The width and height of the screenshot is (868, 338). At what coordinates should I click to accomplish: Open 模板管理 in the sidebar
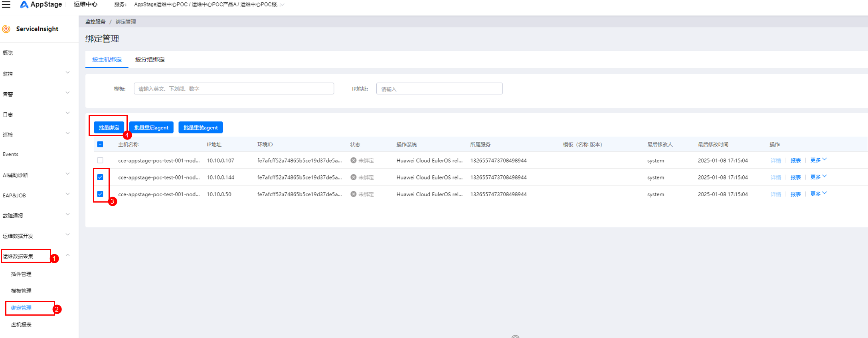click(x=21, y=291)
